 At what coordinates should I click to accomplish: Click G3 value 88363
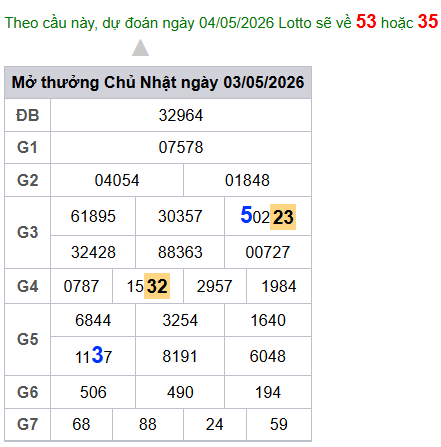pyautogui.click(x=180, y=252)
